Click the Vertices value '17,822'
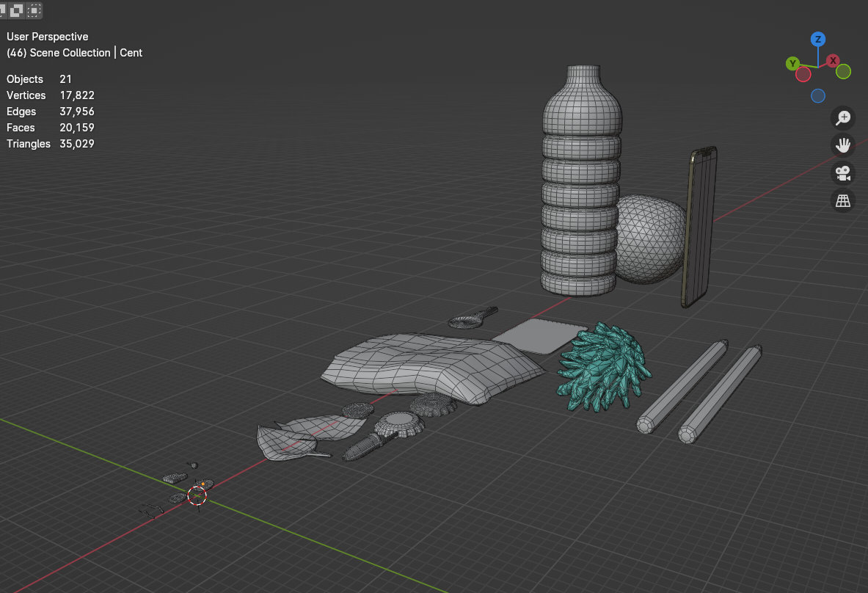Viewport: 868px width, 593px height. (x=77, y=95)
